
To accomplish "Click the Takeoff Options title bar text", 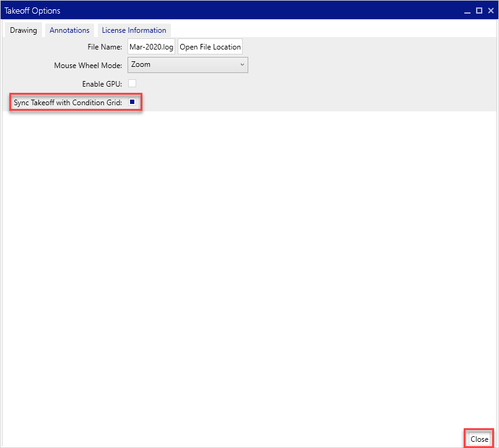I will [x=33, y=11].
